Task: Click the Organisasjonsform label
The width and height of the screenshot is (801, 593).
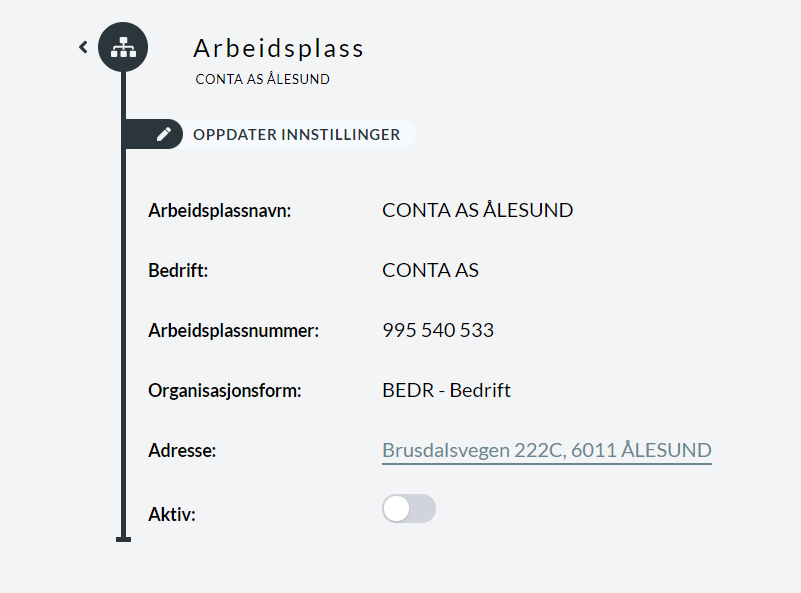Action: coord(225,391)
